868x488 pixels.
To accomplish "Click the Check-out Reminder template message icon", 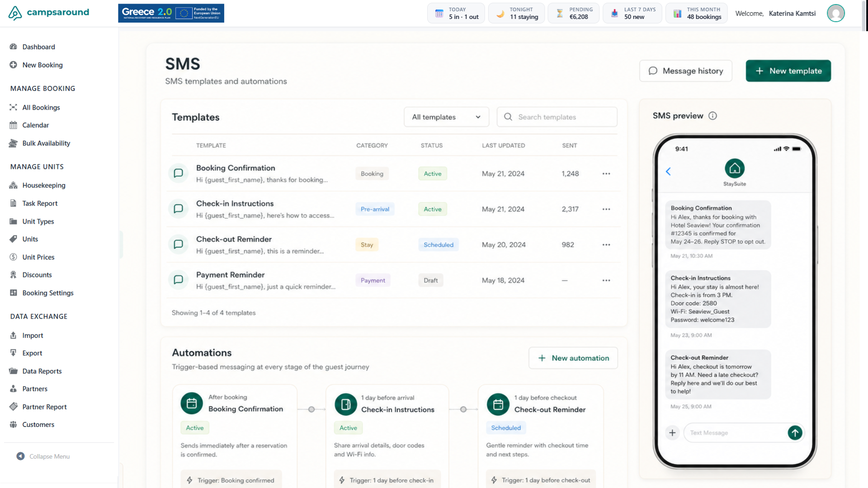I will click(x=178, y=244).
